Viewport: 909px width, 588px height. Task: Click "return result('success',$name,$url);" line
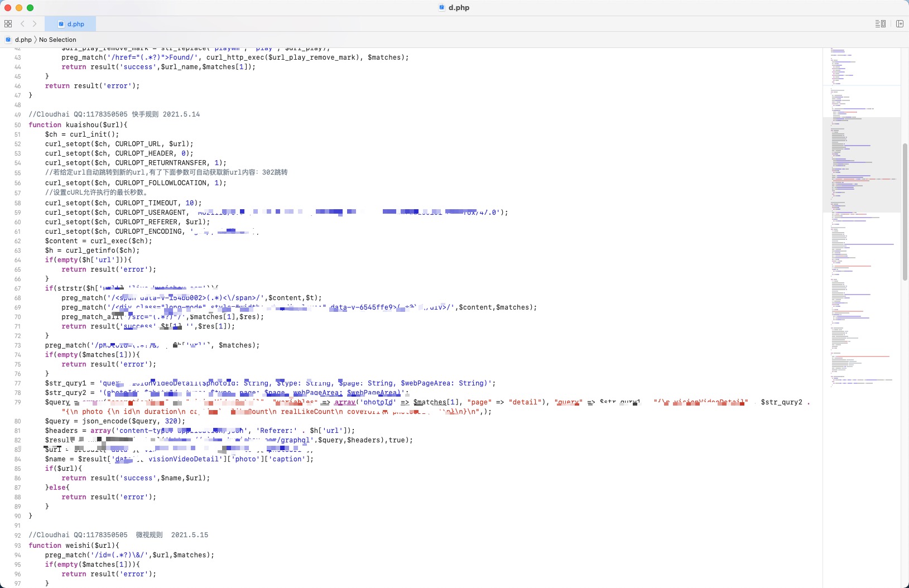click(x=136, y=478)
